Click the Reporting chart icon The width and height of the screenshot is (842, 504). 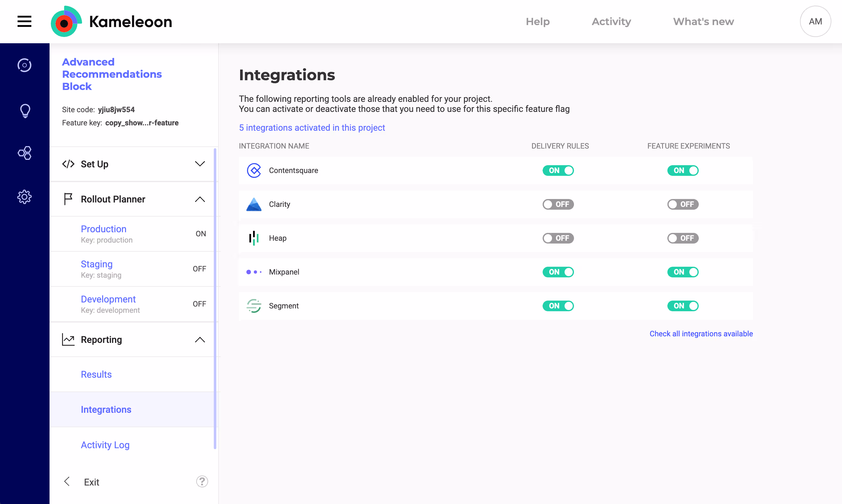click(x=68, y=339)
